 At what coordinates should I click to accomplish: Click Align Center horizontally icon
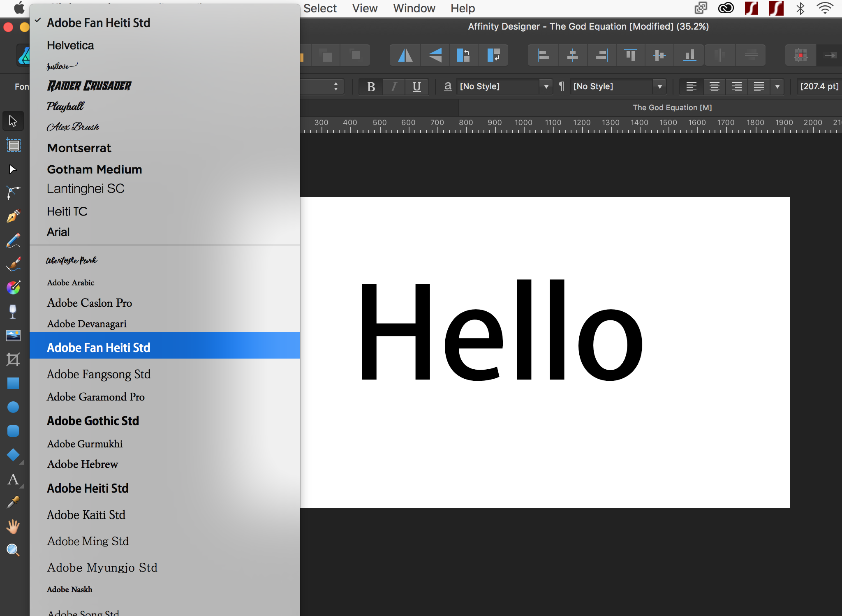pyautogui.click(x=572, y=55)
